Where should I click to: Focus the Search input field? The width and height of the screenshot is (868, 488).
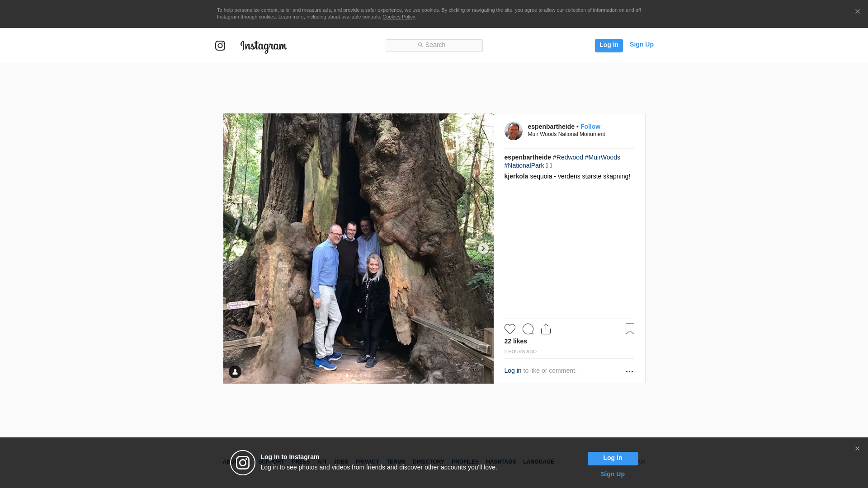434,45
